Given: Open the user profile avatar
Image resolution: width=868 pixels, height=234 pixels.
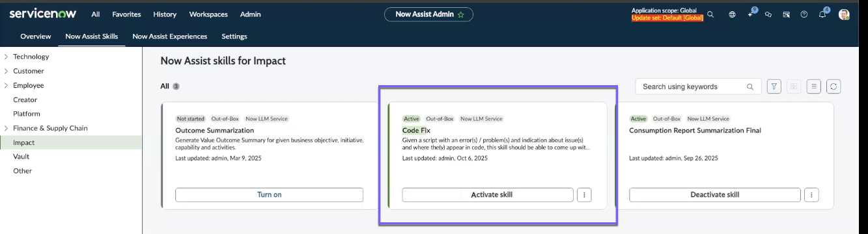Looking at the screenshot, I should coord(844,14).
